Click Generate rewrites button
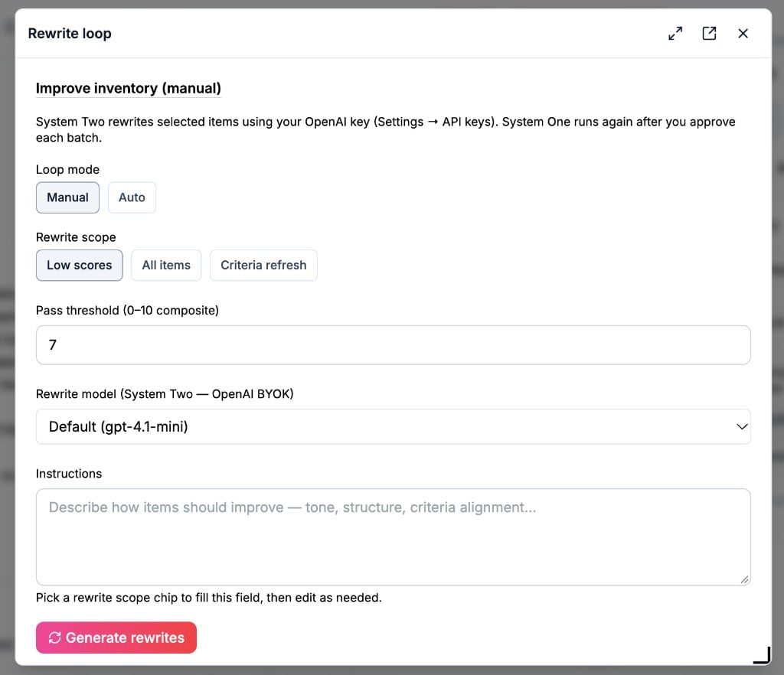The height and width of the screenshot is (675, 784). pos(116,637)
